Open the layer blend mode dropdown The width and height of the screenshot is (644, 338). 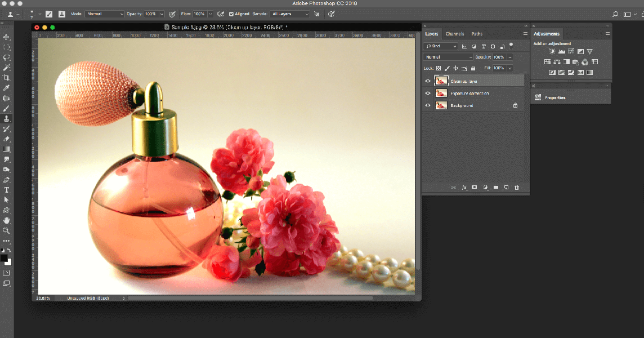pos(449,57)
